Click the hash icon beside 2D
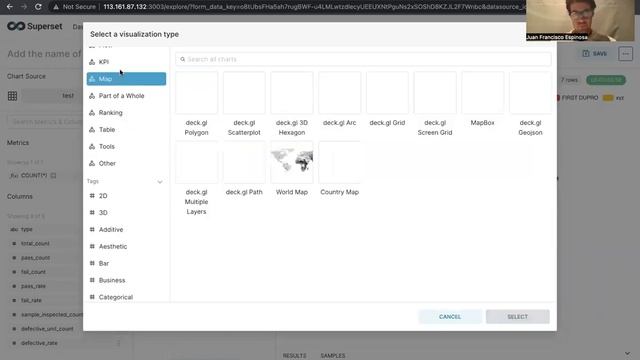 coord(92,196)
